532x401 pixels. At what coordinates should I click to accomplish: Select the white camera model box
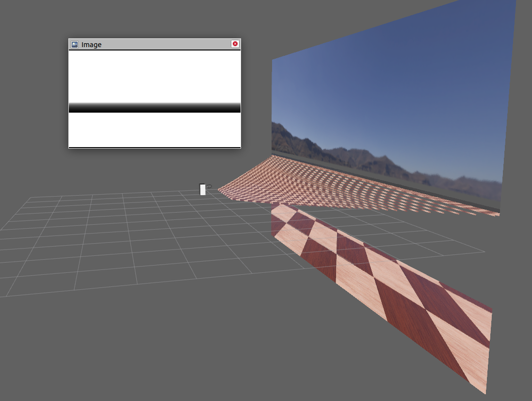(203, 190)
